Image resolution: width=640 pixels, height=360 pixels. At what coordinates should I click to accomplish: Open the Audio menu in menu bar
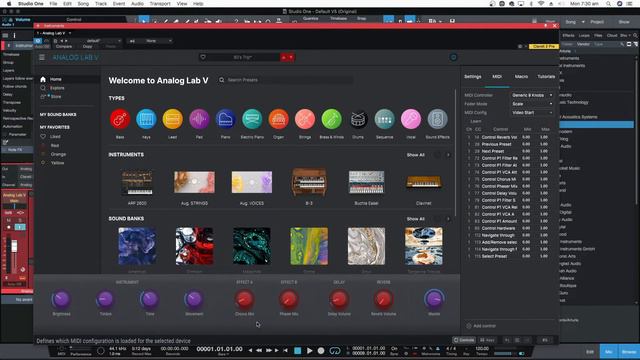pyautogui.click(x=137, y=4)
